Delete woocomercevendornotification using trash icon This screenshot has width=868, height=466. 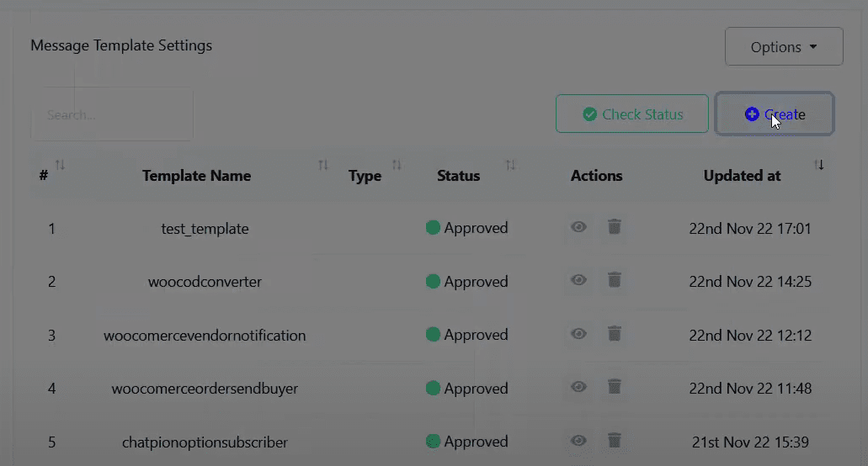click(x=615, y=334)
